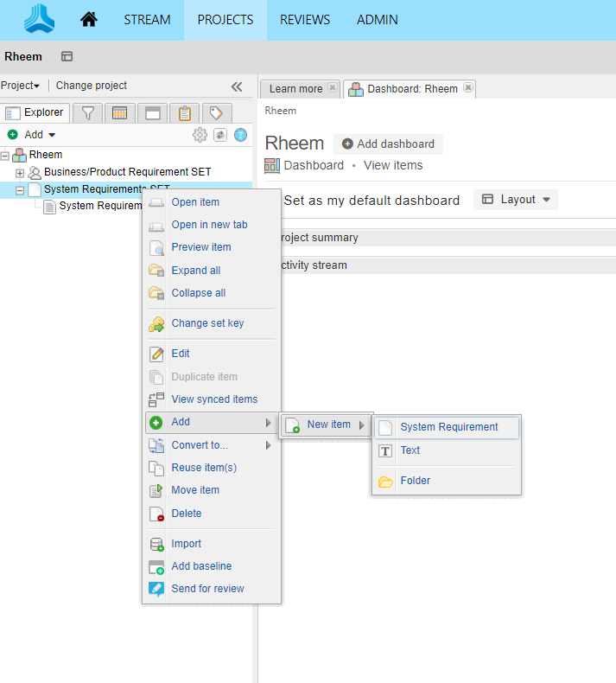The height and width of the screenshot is (683, 616).
Task: Open the New item submenu
Action: (326, 424)
